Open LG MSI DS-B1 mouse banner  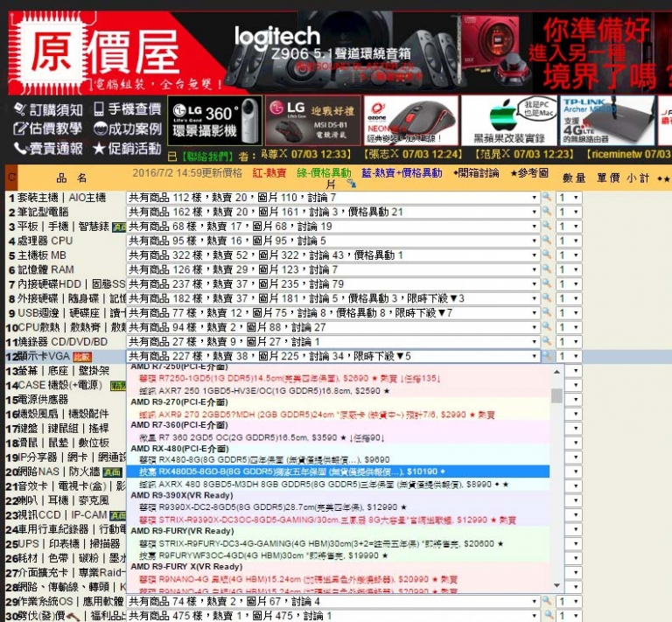point(313,121)
